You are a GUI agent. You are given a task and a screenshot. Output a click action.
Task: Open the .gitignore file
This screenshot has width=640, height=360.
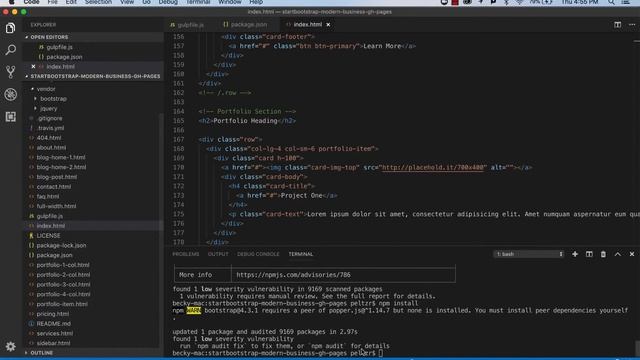point(49,118)
